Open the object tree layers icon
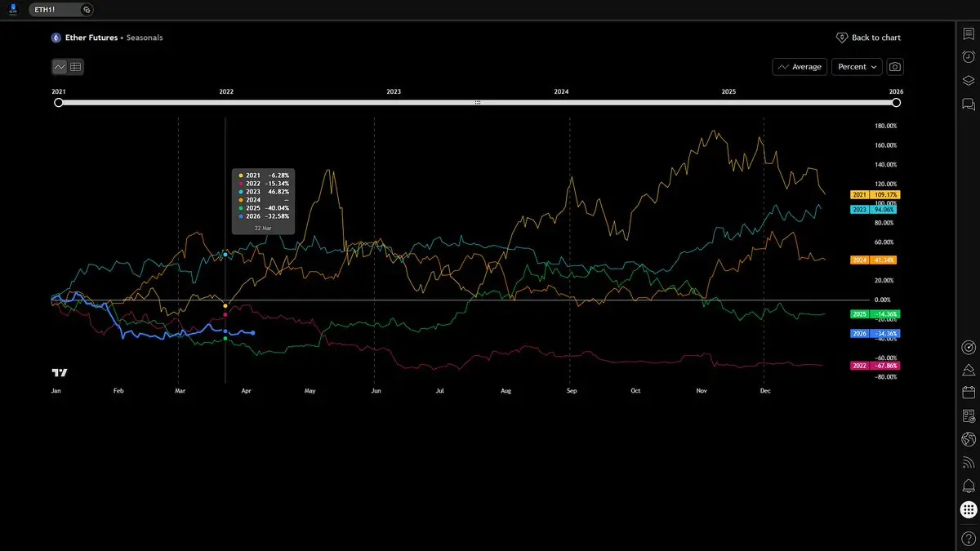The image size is (980, 551). pos(969,80)
